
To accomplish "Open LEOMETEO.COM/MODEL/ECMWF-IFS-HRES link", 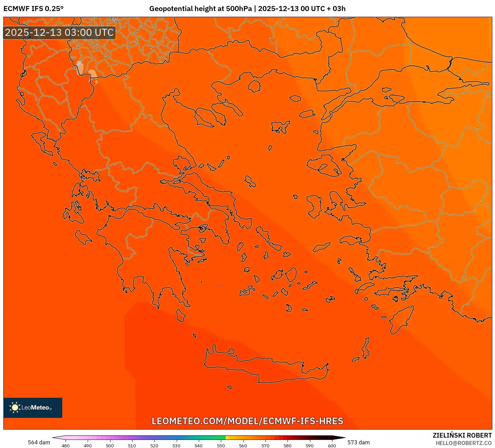I will click(248, 421).
